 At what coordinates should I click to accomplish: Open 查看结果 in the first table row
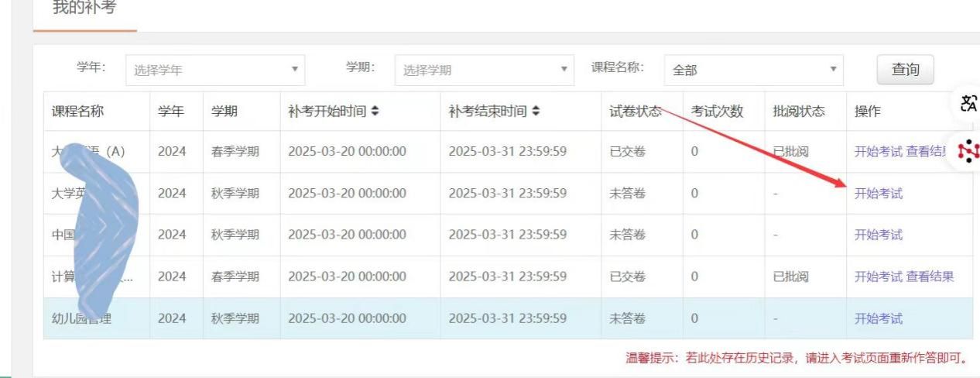tap(927, 152)
